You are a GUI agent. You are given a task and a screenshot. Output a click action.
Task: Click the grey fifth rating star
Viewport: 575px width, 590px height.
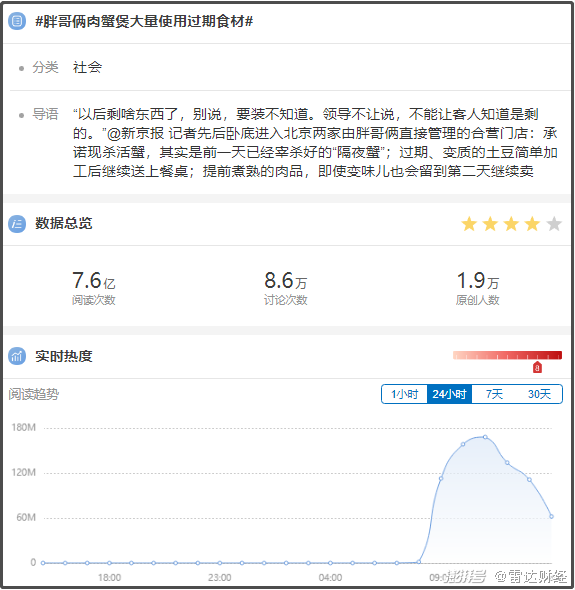554,224
